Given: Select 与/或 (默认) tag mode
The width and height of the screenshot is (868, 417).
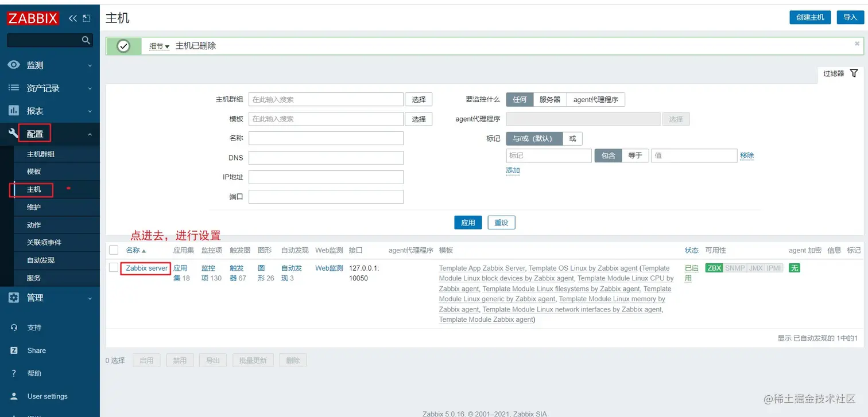Looking at the screenshot, I should coord(534,138).
